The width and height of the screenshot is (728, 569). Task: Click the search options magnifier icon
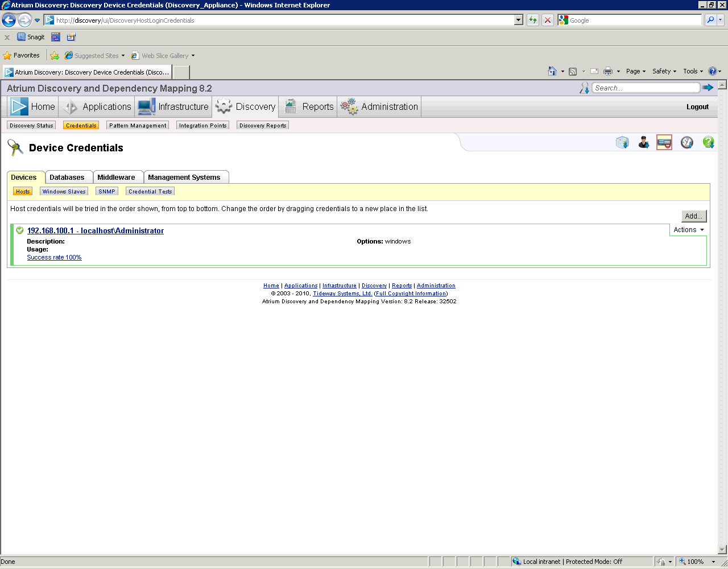point(584,88)
